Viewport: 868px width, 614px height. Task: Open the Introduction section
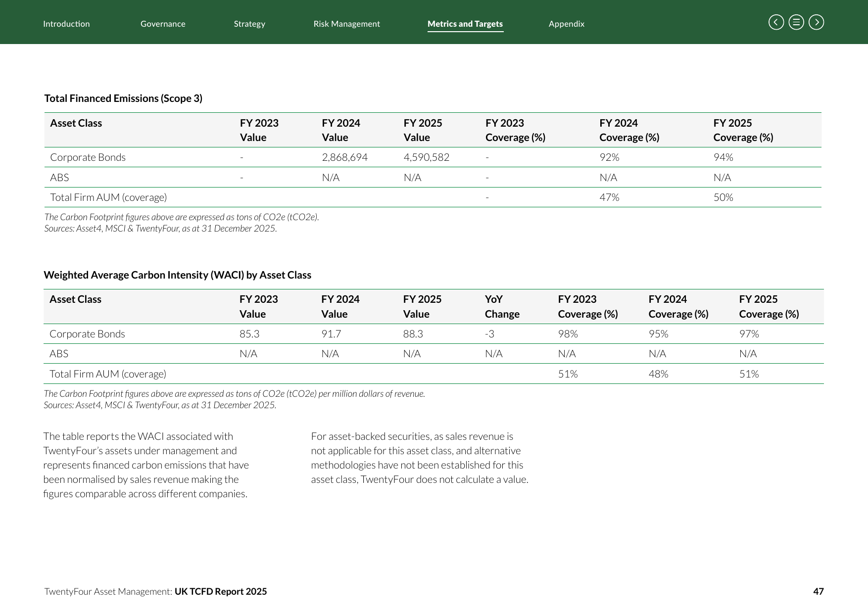pos(66,24)
